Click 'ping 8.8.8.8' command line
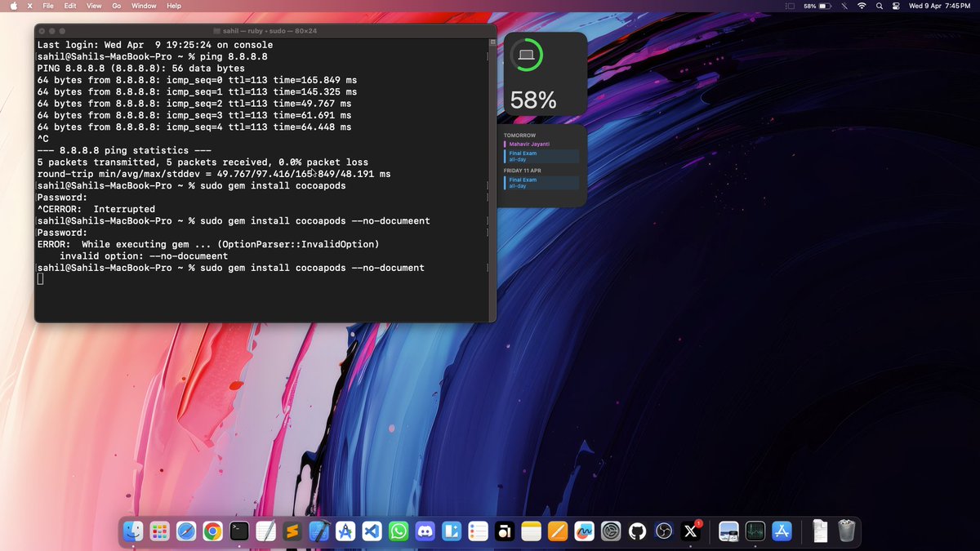Image resolution: width=980 pixels, height=551 pixels. (153, 56)
